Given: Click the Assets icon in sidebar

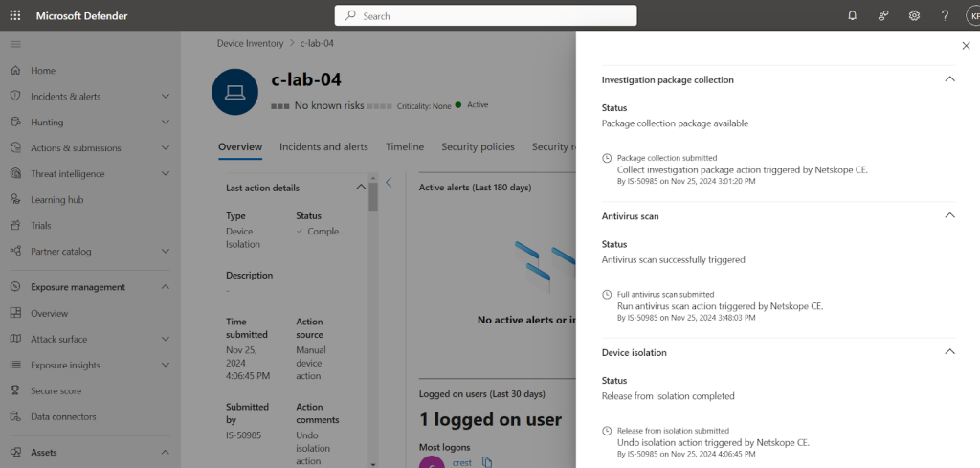Looking at the screenshot, I should [15, 452].
